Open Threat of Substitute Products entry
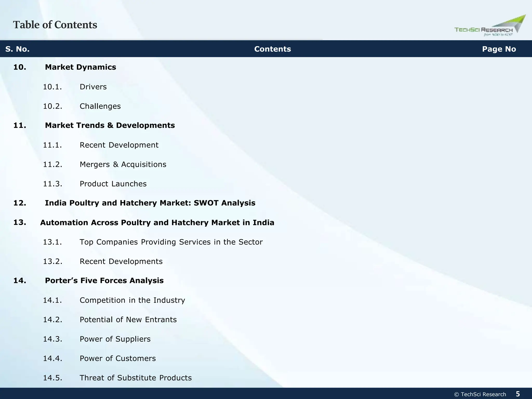The height and width of the screenshot is (399, 532). coord(135,378)
